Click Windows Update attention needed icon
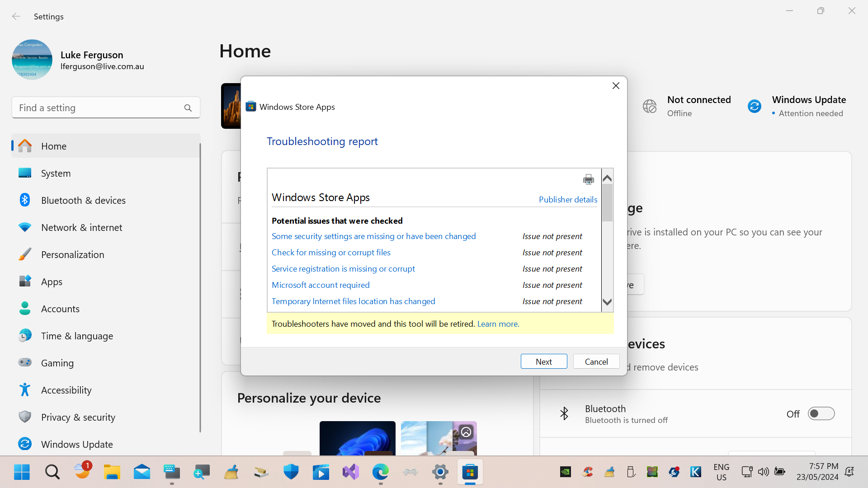The image size is (868, 488). point(755,106)
